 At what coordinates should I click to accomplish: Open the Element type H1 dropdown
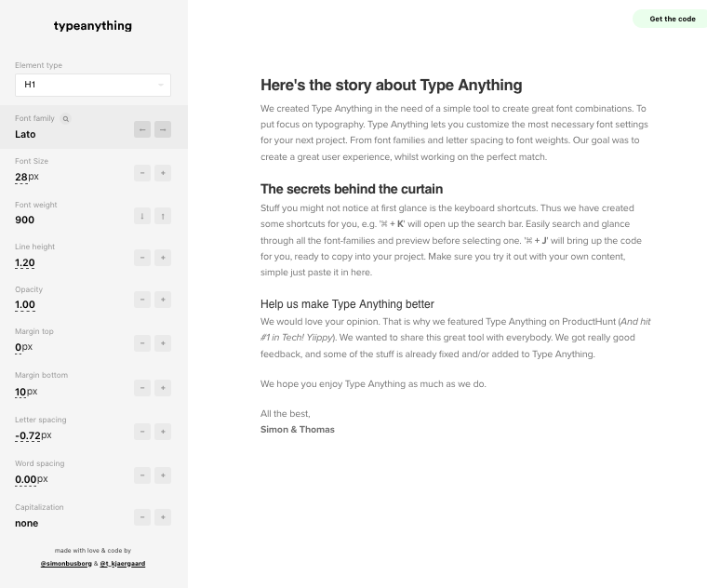point(93,85)
